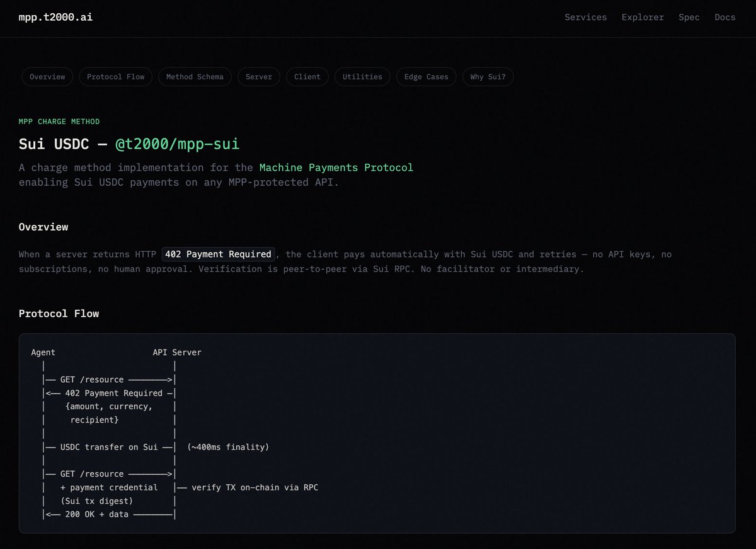Click the 402 Payment Required inline code
756x549 pixels.
[x=218, y=254]
